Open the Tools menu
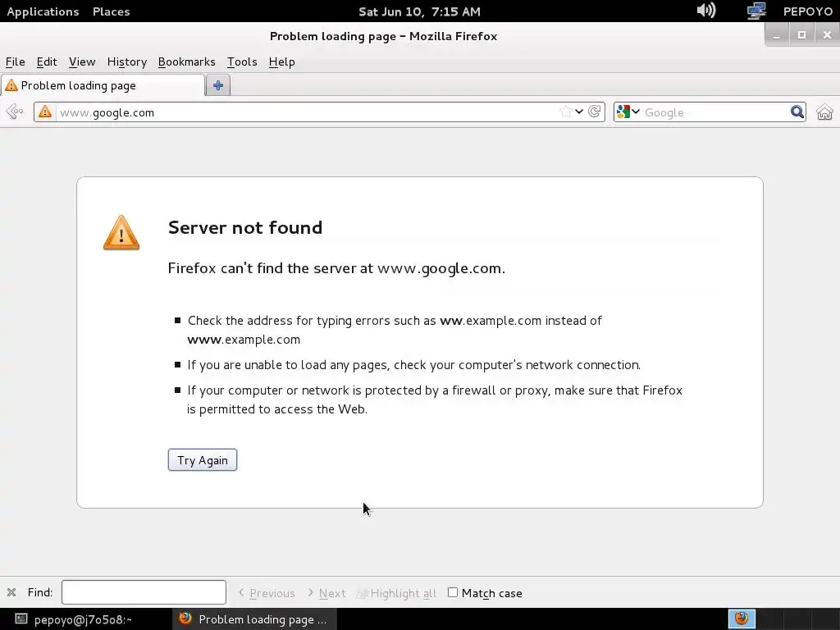This screenshot has height=630, width=840. tap(242, 62)
